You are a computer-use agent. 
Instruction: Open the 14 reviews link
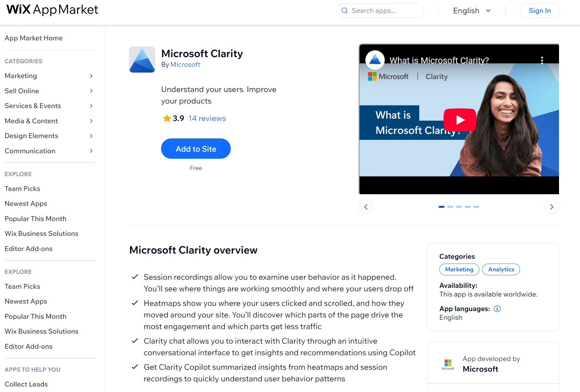click(207, 118)
